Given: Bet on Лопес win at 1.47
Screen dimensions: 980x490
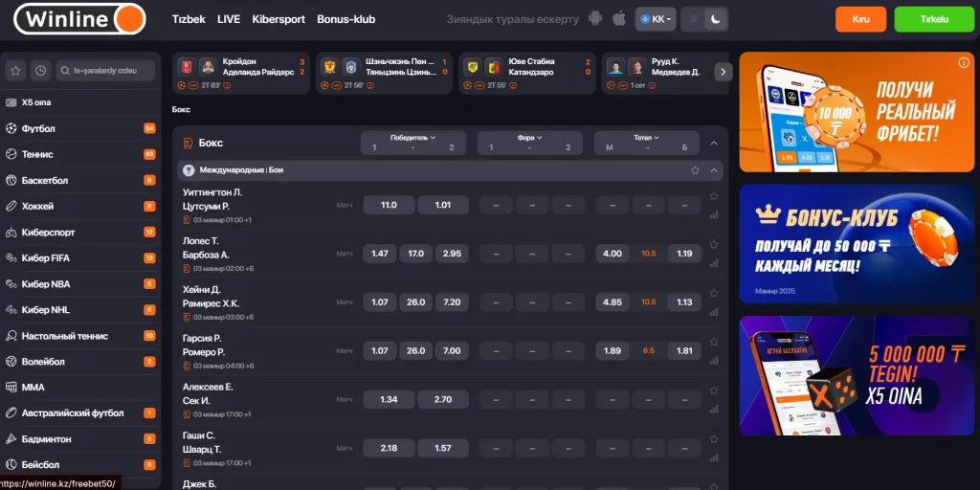Looking at the screenshot, I should pyautogui.click(x=380, y=254).
